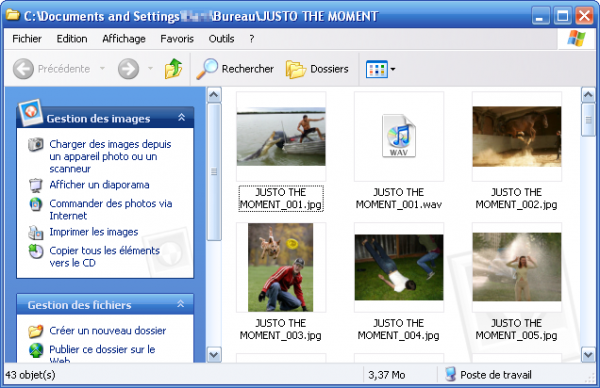Click the 3,37 Mo size status text
Image resolution: width=600 pixels, height=388 pixels.
coord(387,375)
